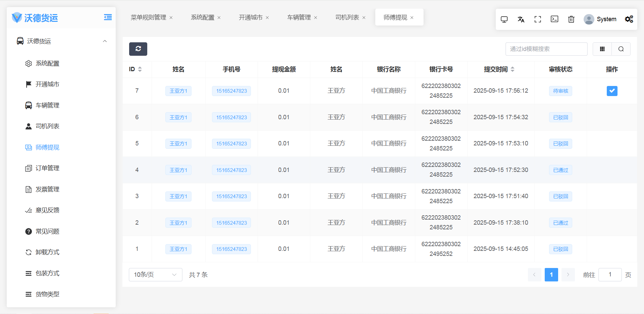Click the 通过id模糊搜索 search field

click(x=546, y=49)
